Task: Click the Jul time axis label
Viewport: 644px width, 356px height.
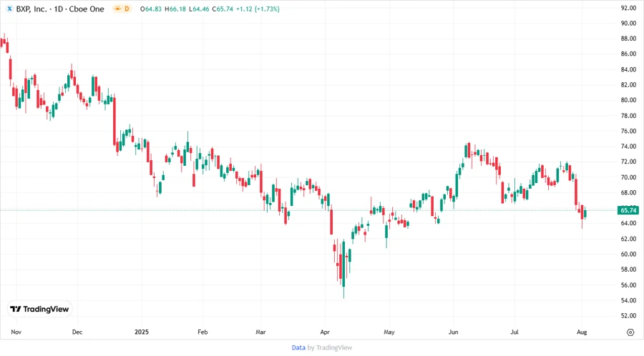Action: 514,332
